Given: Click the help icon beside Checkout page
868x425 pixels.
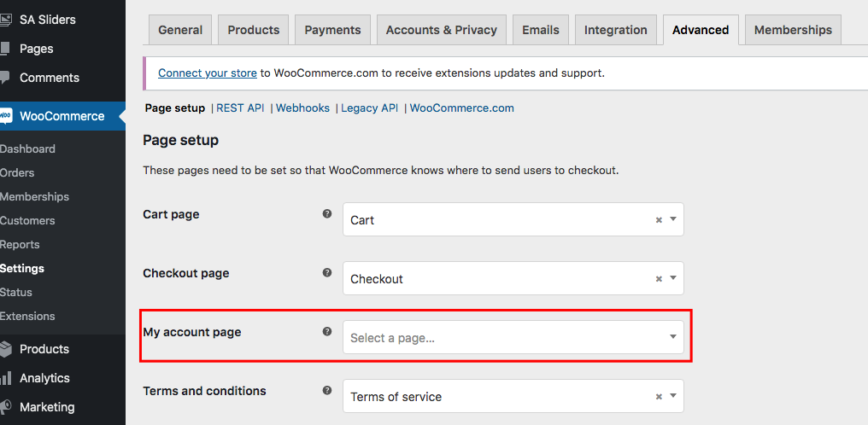Looking at the screenshot, I should point(327,272).
